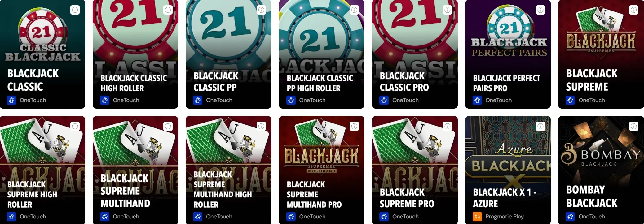Click info icon on Blackjack Supreme card
This screenshot has height=224, width=644.
click(x=634, y=10)
